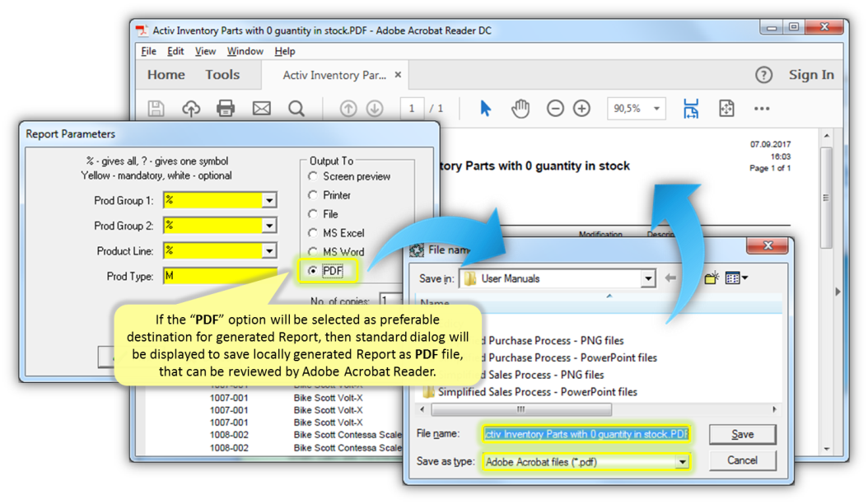Open the View menu icon in Save dialog
The width and height of the screenshot is (868, 504).
(736, 278)
